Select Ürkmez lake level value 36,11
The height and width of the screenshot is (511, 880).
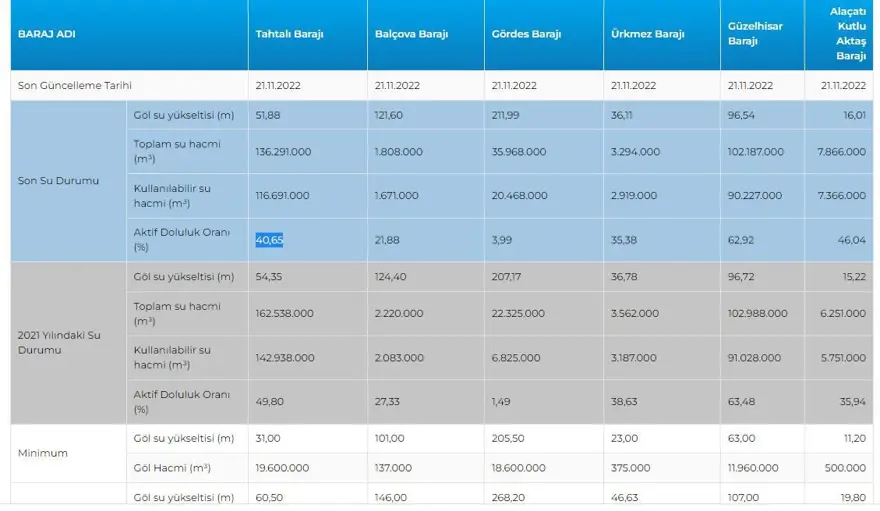click(624, 115)
